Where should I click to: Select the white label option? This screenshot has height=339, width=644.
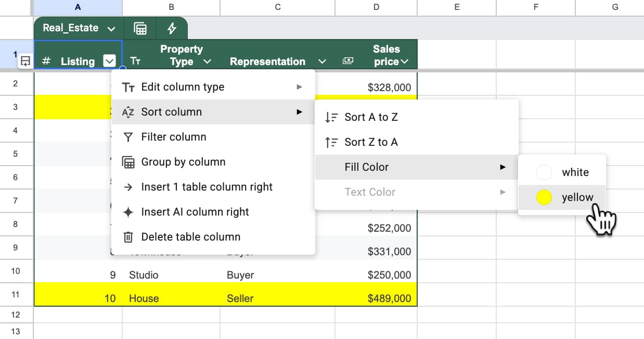click(x=575, y=172)
